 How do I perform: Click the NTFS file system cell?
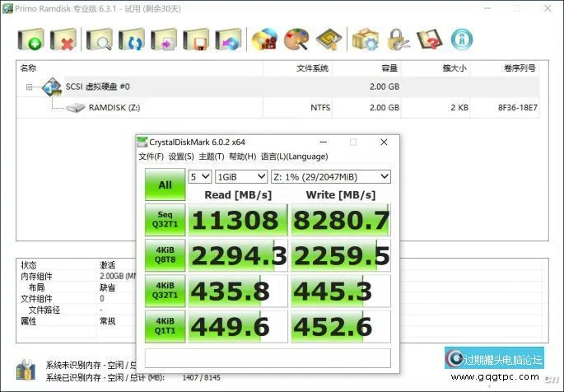tap(320, 108)
